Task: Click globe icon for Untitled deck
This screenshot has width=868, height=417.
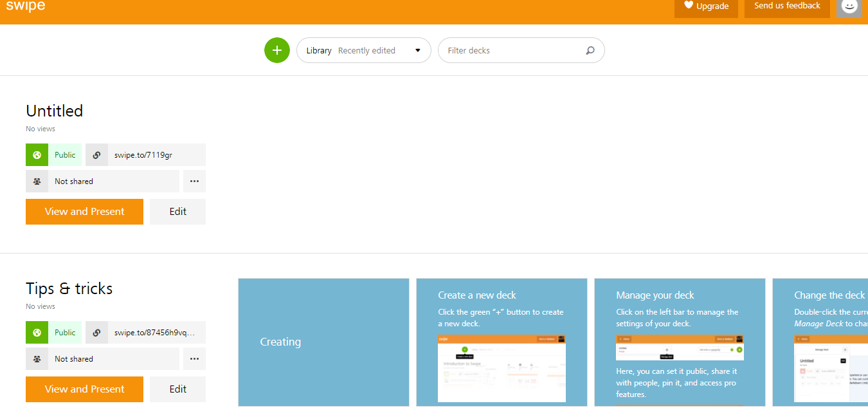Action: [37, 155]
